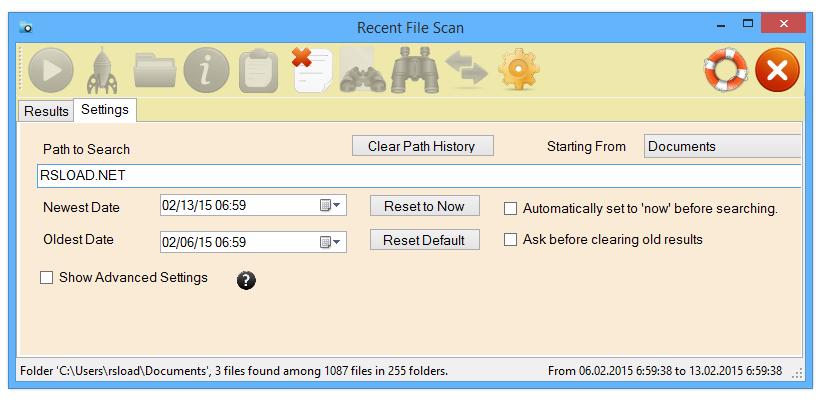824x405 pixels.
Task: Click the app icon in title bar
Action: point(26,27)
